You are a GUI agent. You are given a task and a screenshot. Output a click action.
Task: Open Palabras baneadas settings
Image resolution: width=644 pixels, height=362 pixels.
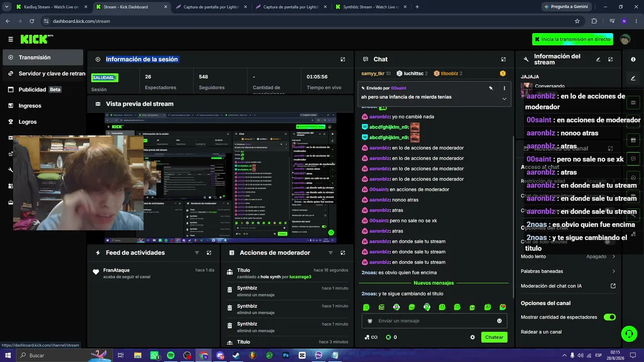tap(568, 271)
